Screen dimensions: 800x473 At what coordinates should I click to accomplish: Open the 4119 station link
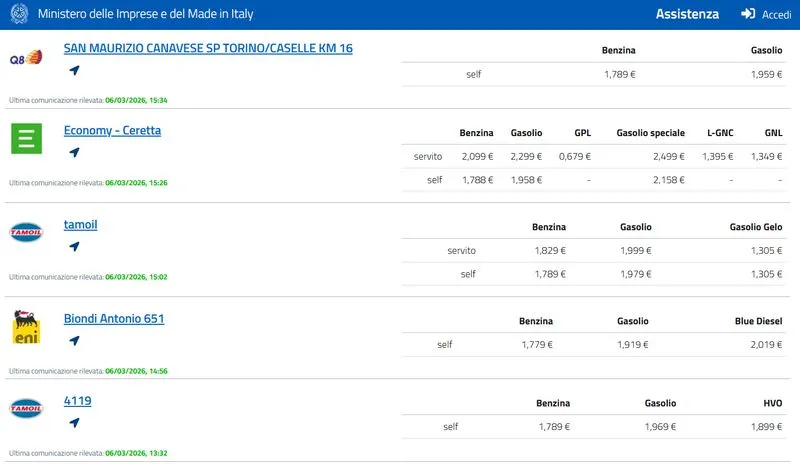[x=77, y=401]
